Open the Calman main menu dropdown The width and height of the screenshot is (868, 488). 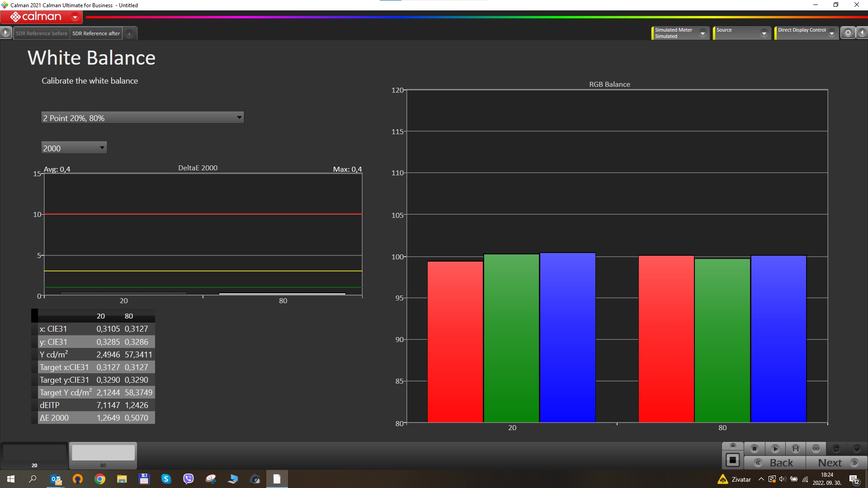point(75,17)
